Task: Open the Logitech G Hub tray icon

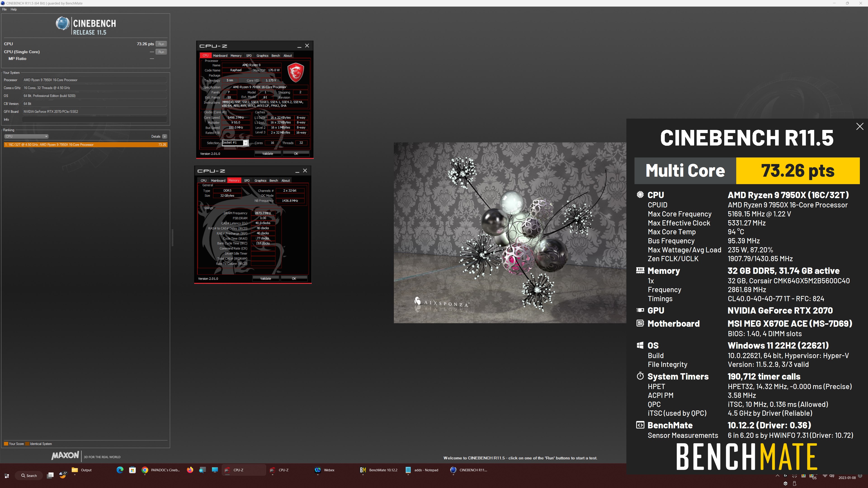Action: (x=785, y=476)
